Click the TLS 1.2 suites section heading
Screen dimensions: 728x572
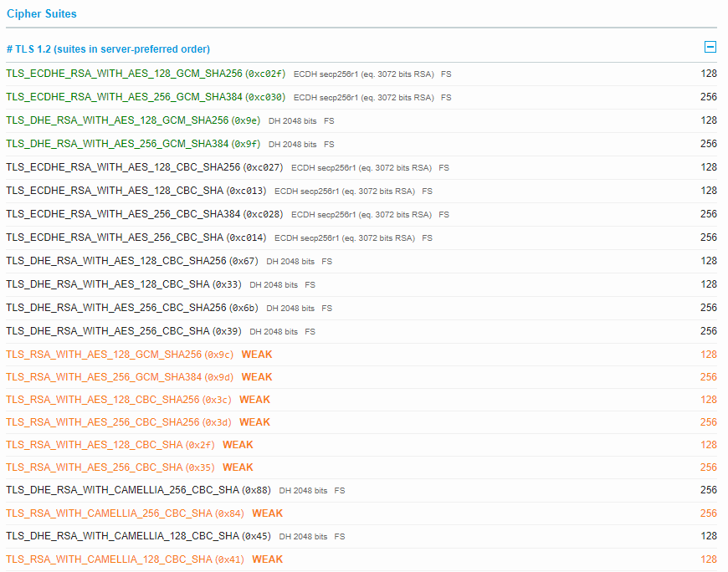click(x=108, y=49)
